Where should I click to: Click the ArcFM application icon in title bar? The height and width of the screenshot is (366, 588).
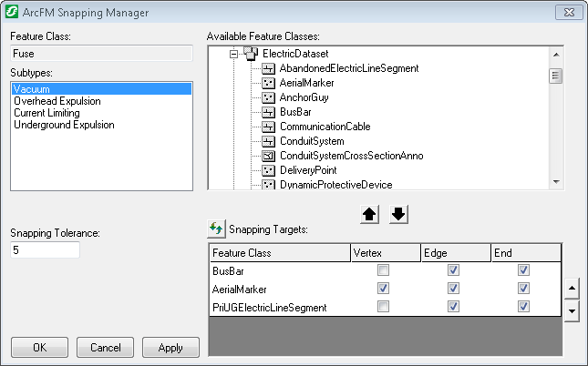click(x=12, y=12)
